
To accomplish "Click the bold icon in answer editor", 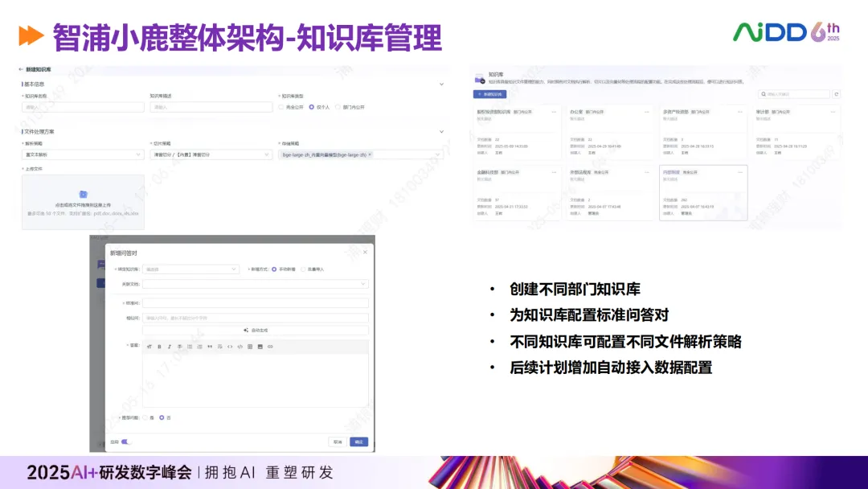I will 159,347.
